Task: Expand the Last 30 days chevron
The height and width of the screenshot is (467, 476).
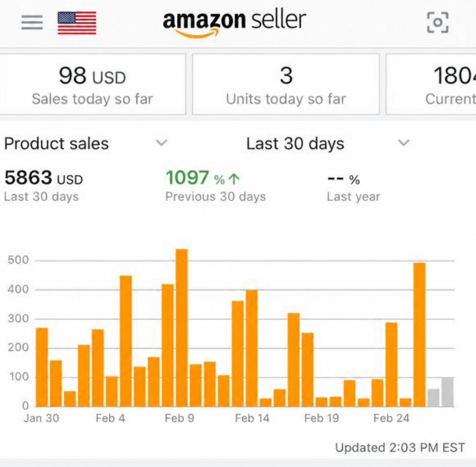Action: [403, 143]
